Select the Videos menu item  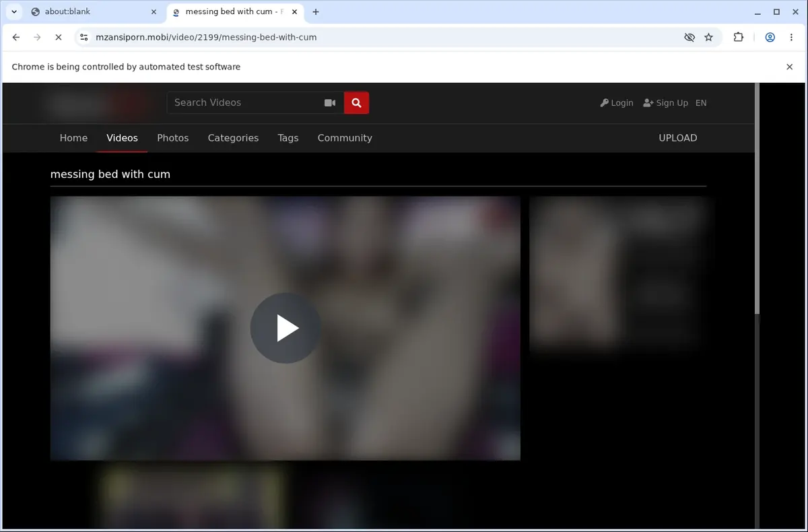[x=122, y=138]
